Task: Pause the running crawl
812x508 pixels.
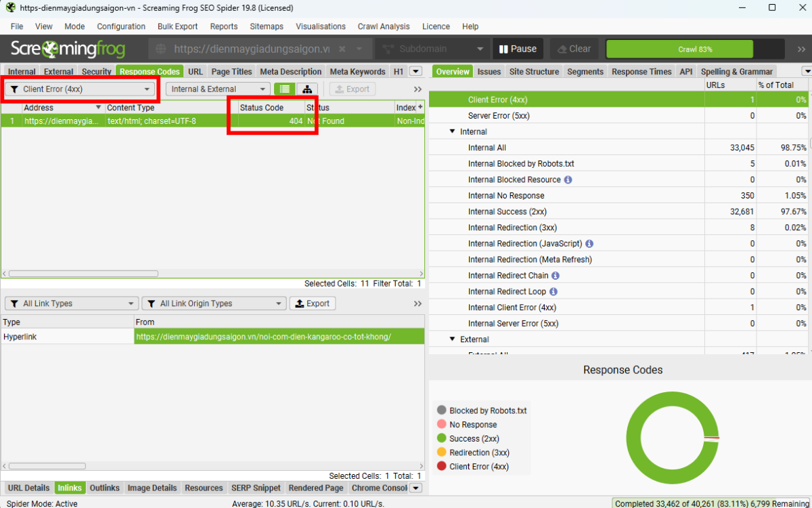Action: pyautogui.click(x=518, y=49)
